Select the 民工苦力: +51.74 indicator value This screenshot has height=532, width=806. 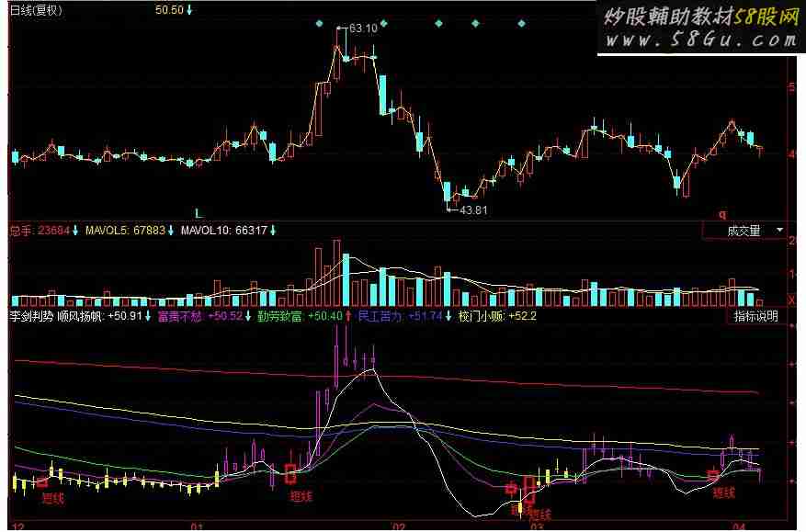(x=400, y=316)
